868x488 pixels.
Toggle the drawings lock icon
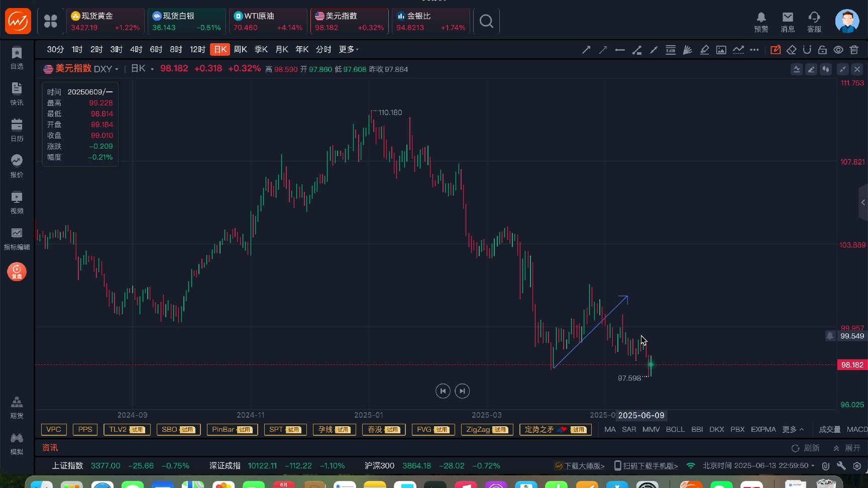click(x=822, y=50)
